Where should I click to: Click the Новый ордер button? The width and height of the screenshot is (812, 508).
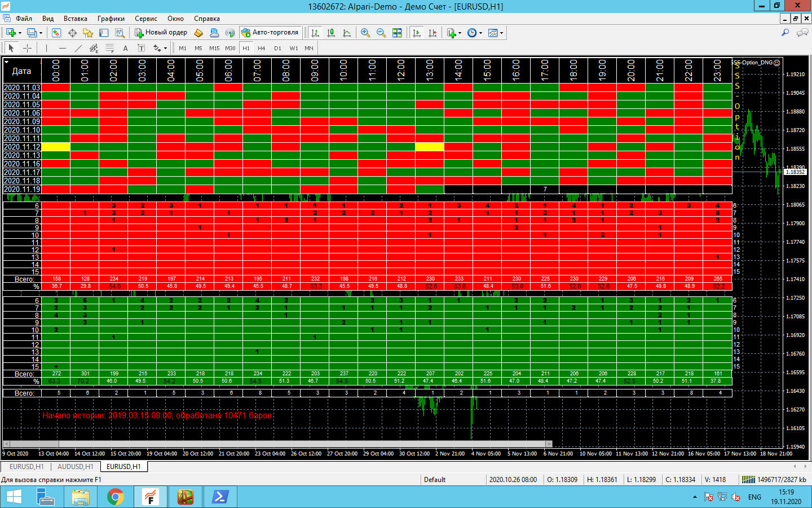tap(161, 33)
